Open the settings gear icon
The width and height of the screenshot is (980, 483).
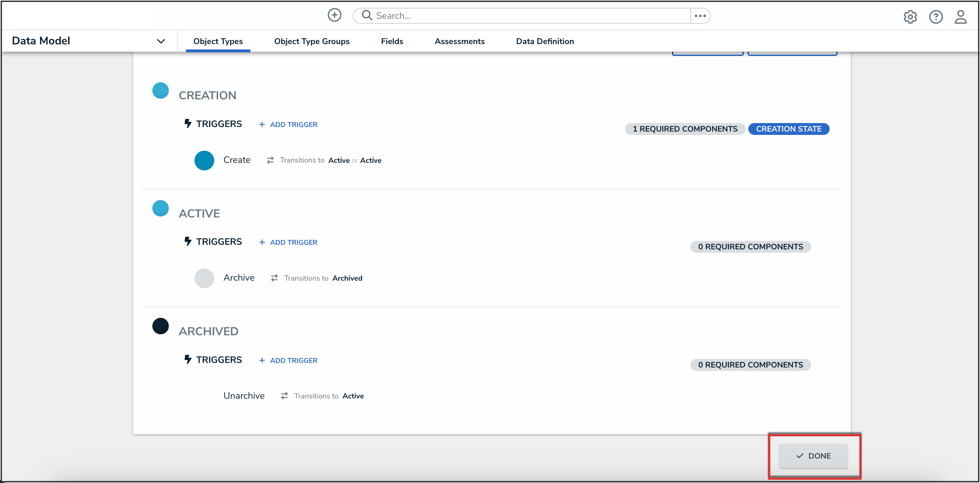point(910,17)
